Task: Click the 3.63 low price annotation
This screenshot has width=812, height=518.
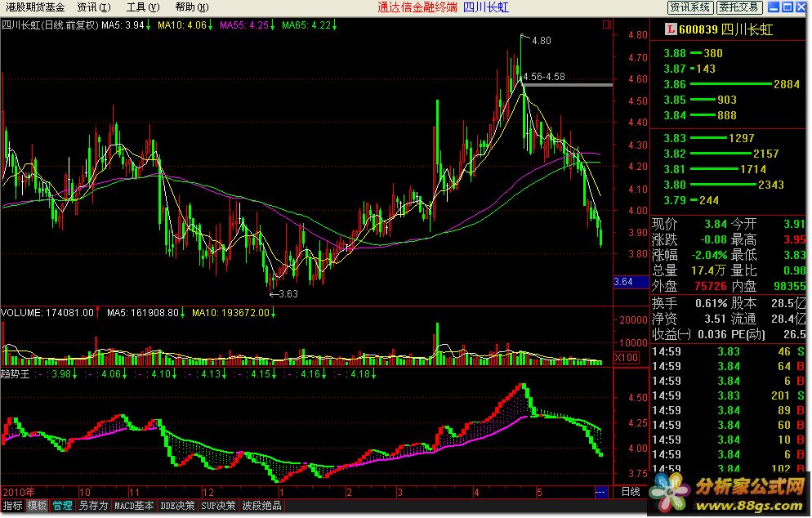Action: pyautogui.click(x=288, y=294)
